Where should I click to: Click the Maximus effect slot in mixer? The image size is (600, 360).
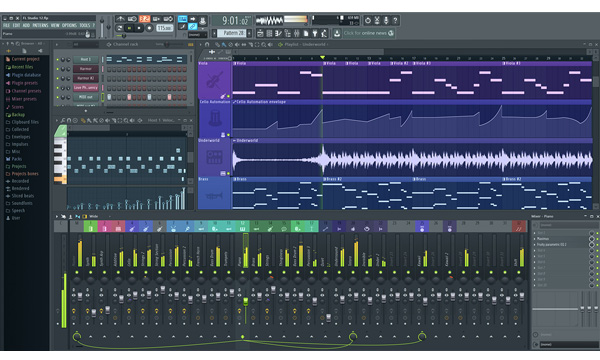543,239
